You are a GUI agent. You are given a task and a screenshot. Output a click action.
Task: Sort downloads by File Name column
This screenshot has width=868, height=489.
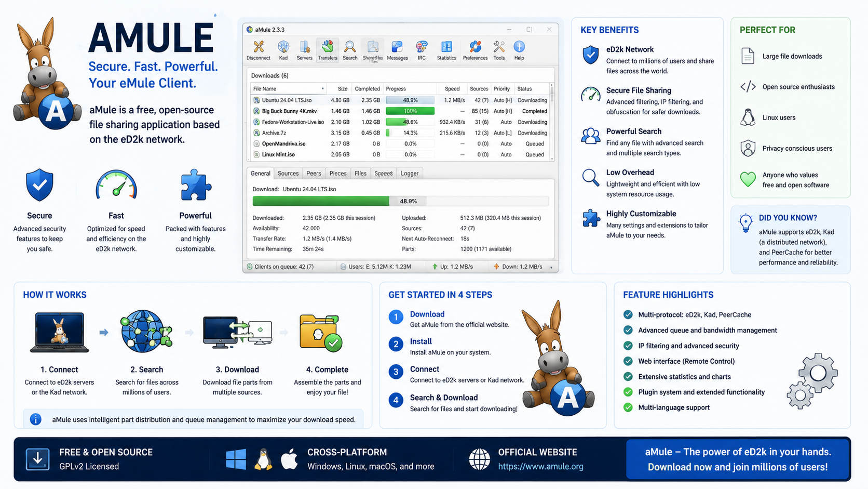pyautogui.click(x=289, y=89)
